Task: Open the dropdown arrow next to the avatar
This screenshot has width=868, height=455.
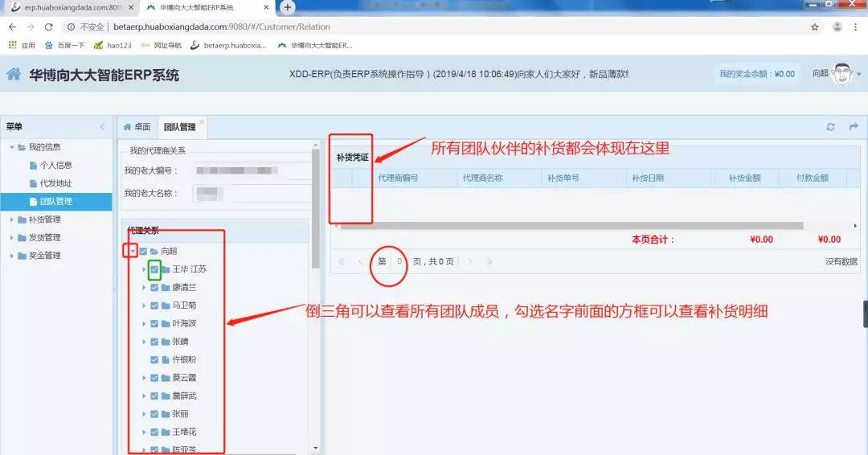Action: click(x=858, y=74)
